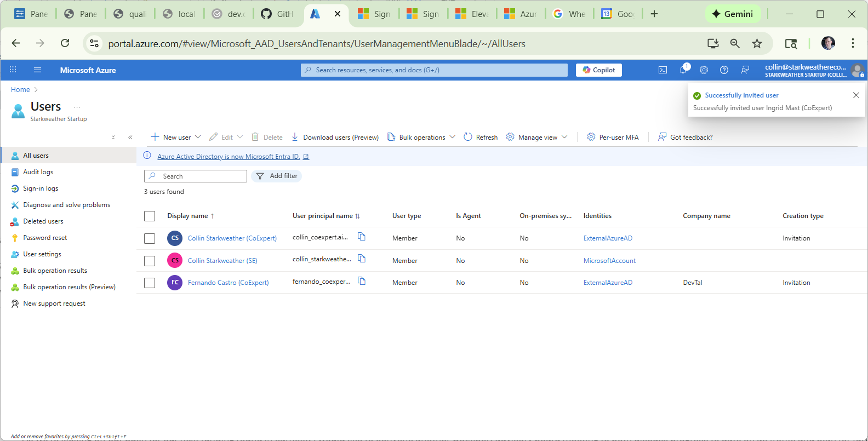This screenshot has width=868, height=441.
Task: Click the Delete toolbar button
Action: click(267, 137)
